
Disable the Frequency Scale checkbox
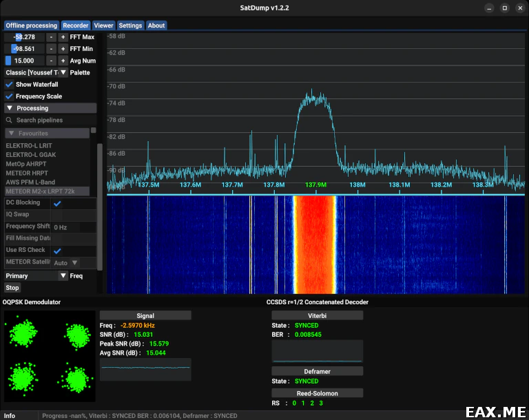click(10, 96)
